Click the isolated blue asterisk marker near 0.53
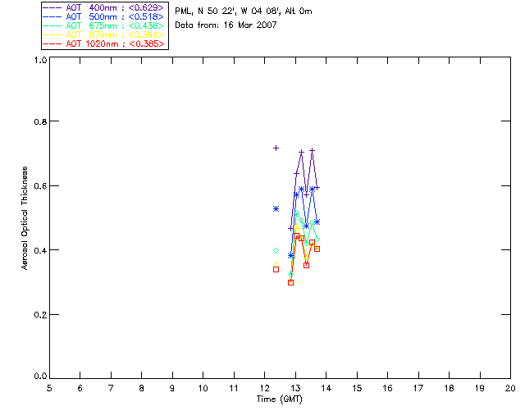Screen dimensions: 525x420 tap(276, 209)
